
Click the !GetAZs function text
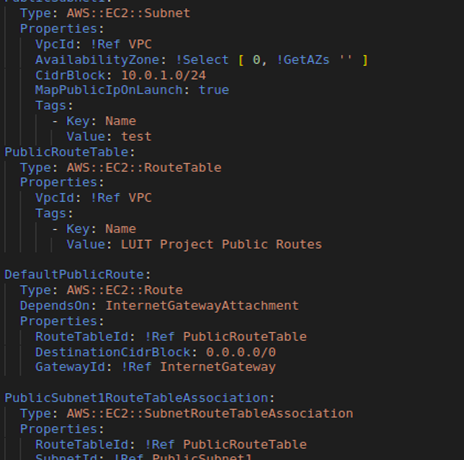(x=303, y=60)
